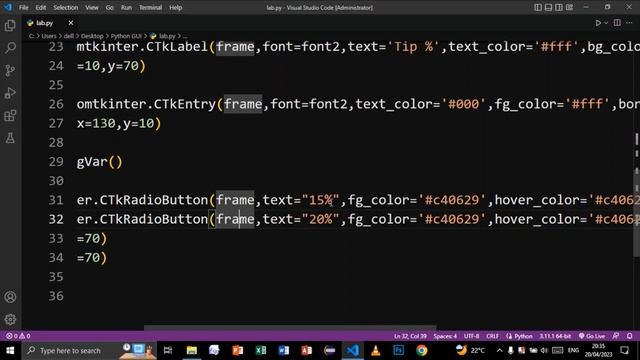The height and width of the screenshot is (360, 640).
Task: Run the Python file with play icon
Action: coord(598,23)
